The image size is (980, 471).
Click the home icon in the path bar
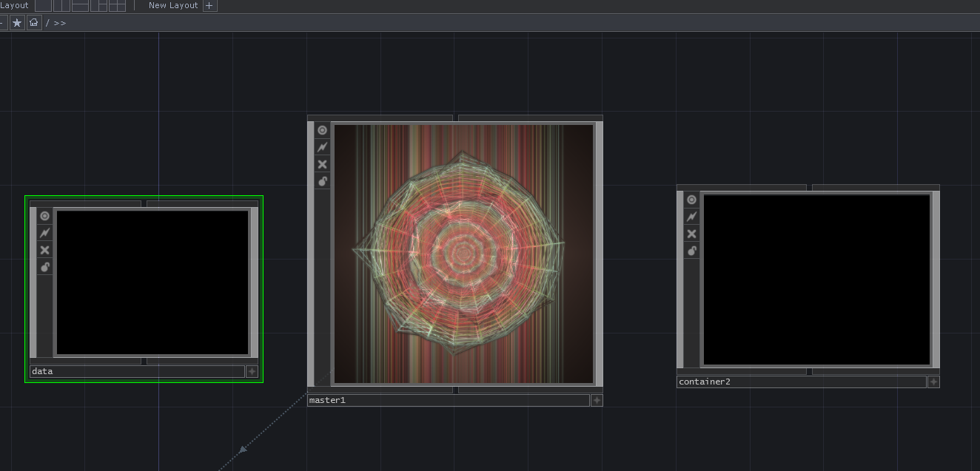click(x=33, y=22)
